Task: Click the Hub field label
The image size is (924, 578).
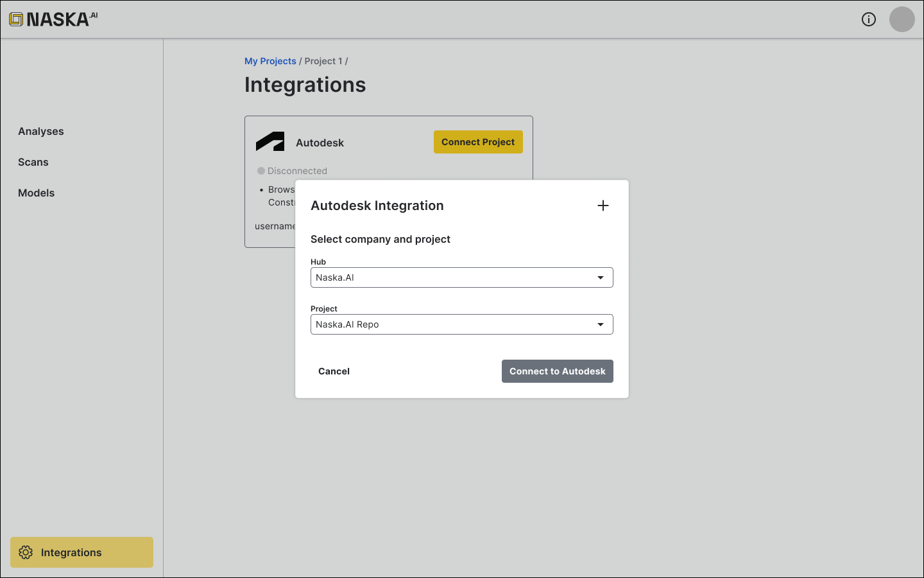Action: coord(318,262)
